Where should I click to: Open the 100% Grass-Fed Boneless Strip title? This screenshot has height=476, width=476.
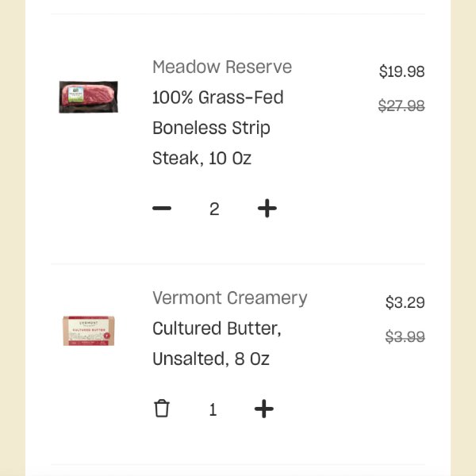click(218, 113)
